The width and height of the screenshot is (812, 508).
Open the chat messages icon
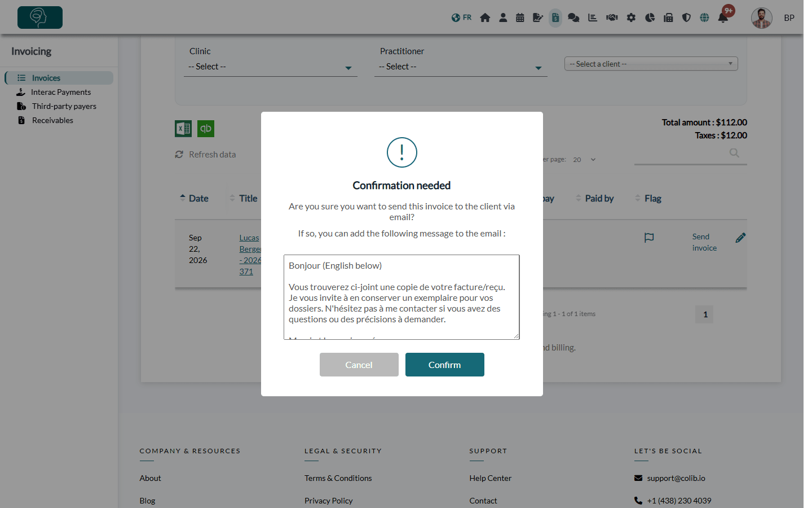(x=573, y=17)
